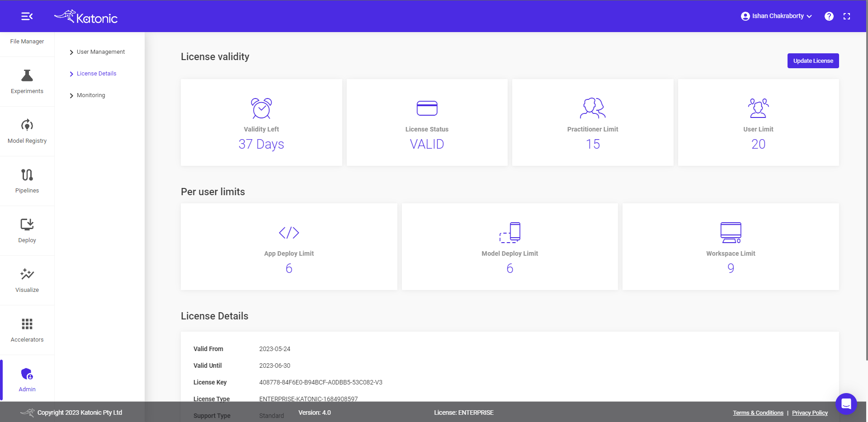
Task: Click the App Deploy Limit value 6
Action: click(x=289, y=268)
